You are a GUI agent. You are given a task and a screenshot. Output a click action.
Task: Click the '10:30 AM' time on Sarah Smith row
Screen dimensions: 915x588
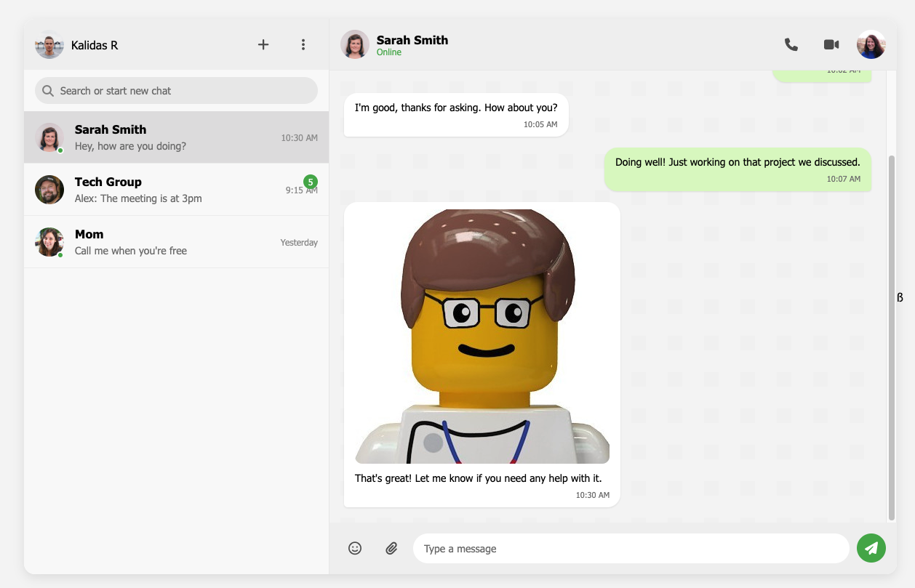[300, 138]
